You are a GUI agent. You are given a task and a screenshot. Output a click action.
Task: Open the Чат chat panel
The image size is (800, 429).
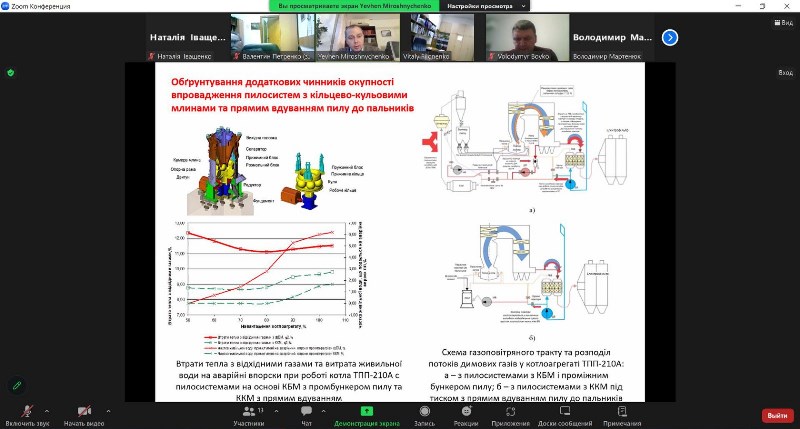point(307,416)
